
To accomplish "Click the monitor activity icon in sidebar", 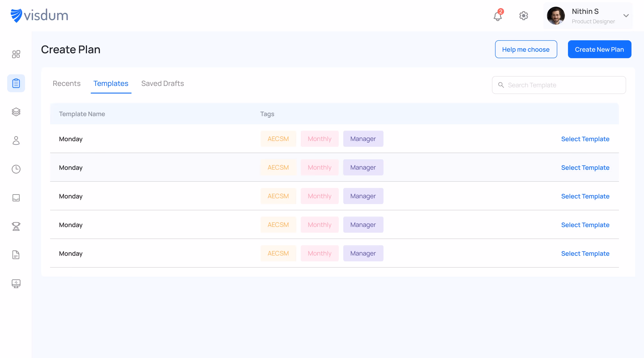I will 16,283.
